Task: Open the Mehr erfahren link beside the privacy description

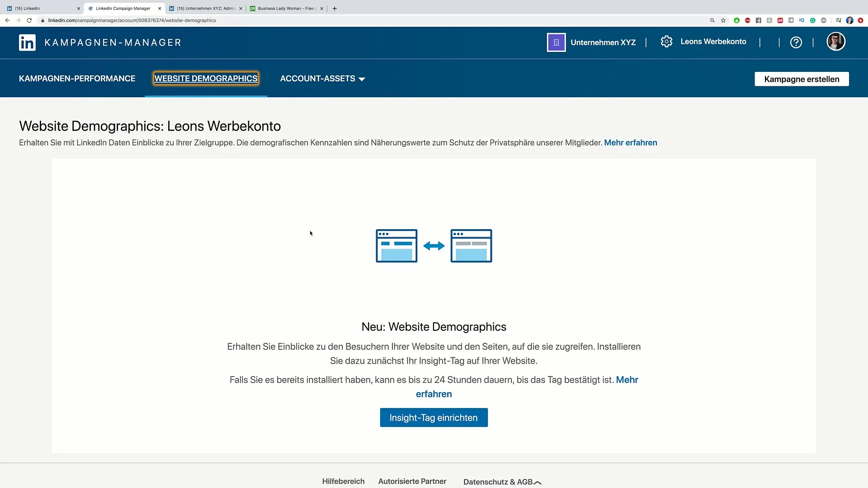Action: [x=631, y=143]
